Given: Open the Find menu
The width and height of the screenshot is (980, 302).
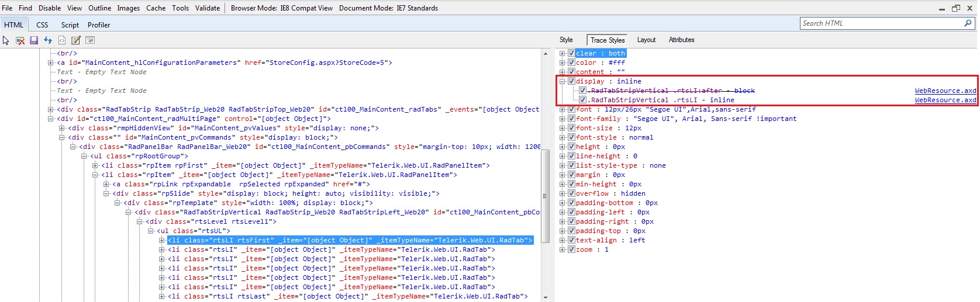Looking at the screenshot, I should coord(25,8).
